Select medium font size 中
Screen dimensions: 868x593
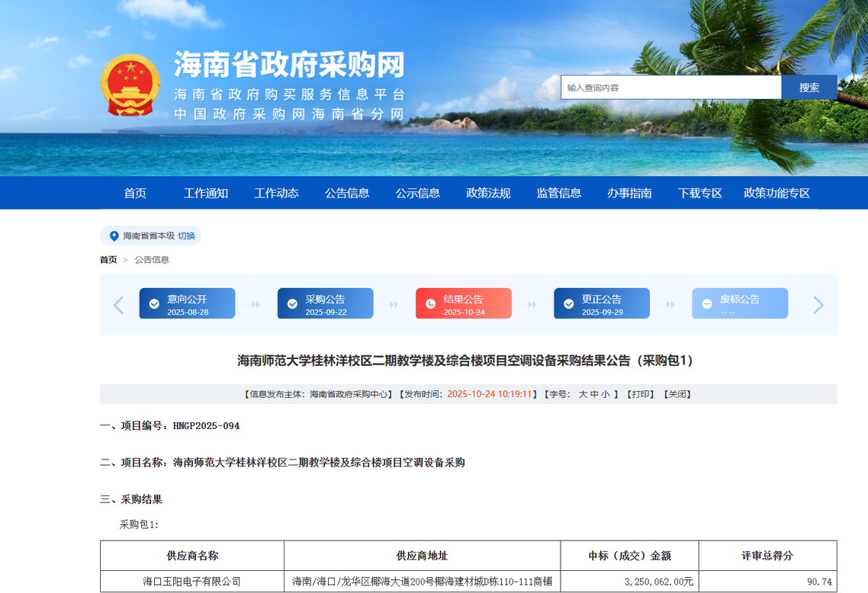click(x=594, y=394)
